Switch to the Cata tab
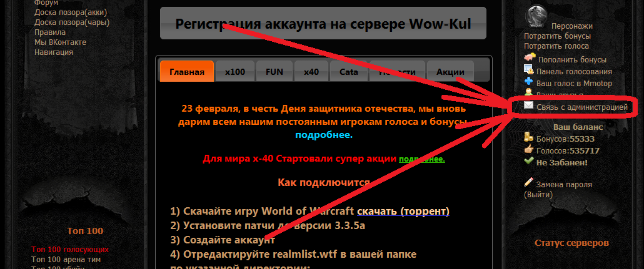The height and width of the screenshot is (269, 644). click(x=349, y=71)
